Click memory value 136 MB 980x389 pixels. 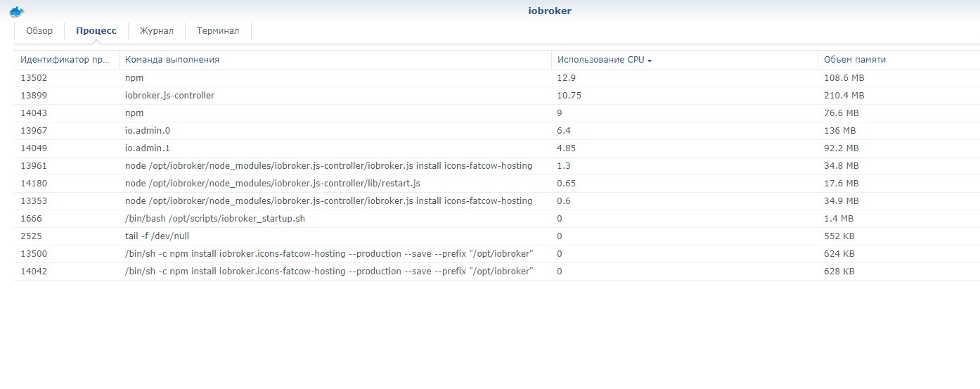839,130
